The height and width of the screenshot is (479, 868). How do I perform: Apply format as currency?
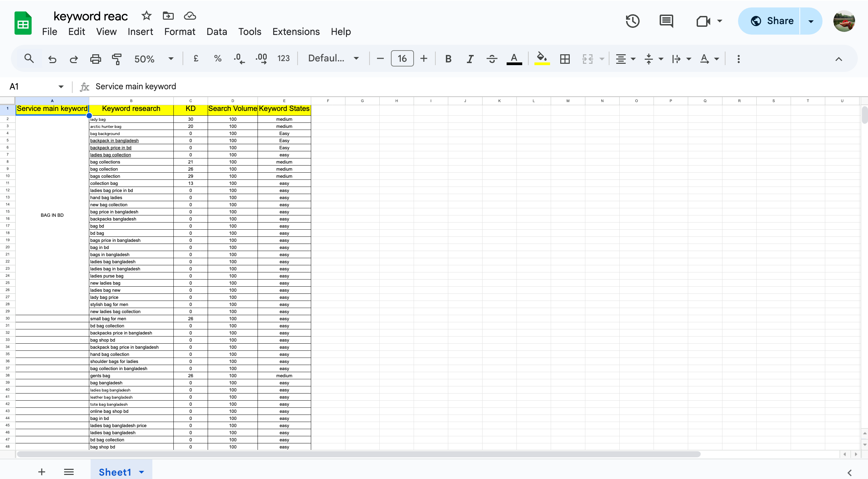196,58
